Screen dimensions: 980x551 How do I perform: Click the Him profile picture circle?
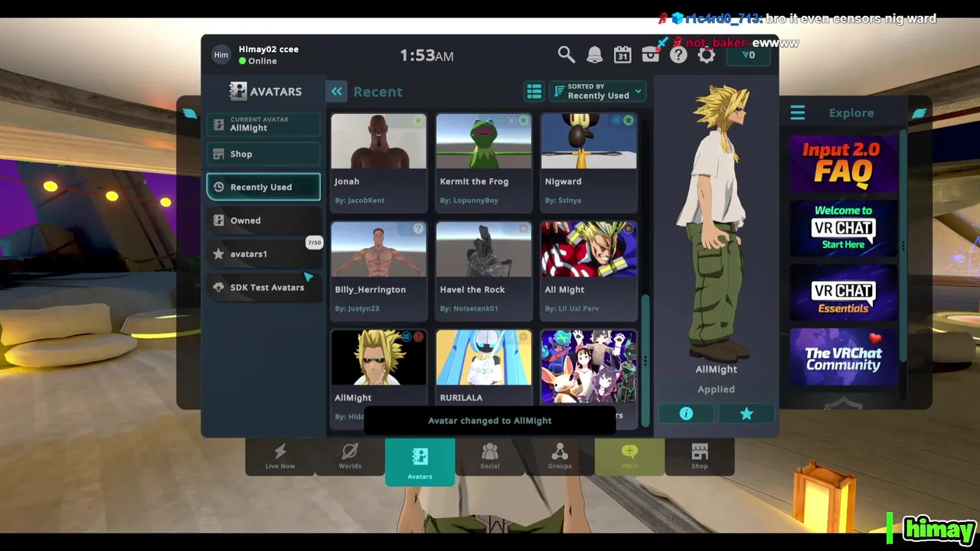pyautogui.click(x=221, y=54)
